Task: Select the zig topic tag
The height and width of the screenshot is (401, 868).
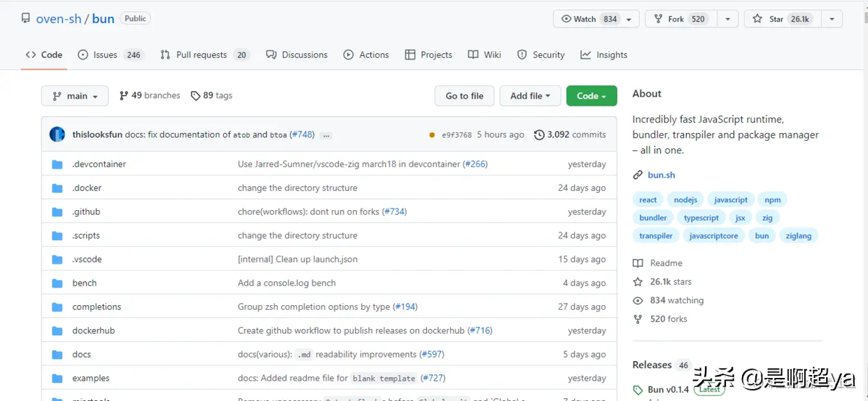Action: 767,218
